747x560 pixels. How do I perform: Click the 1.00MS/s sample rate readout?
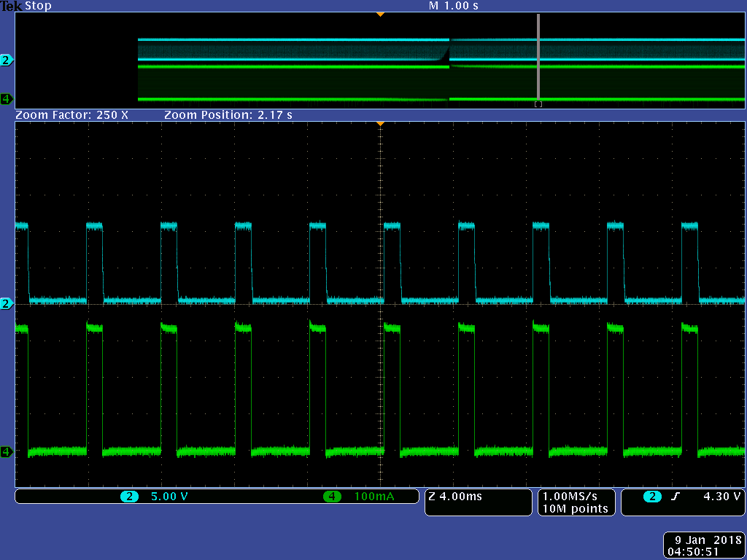pos(573,497)
